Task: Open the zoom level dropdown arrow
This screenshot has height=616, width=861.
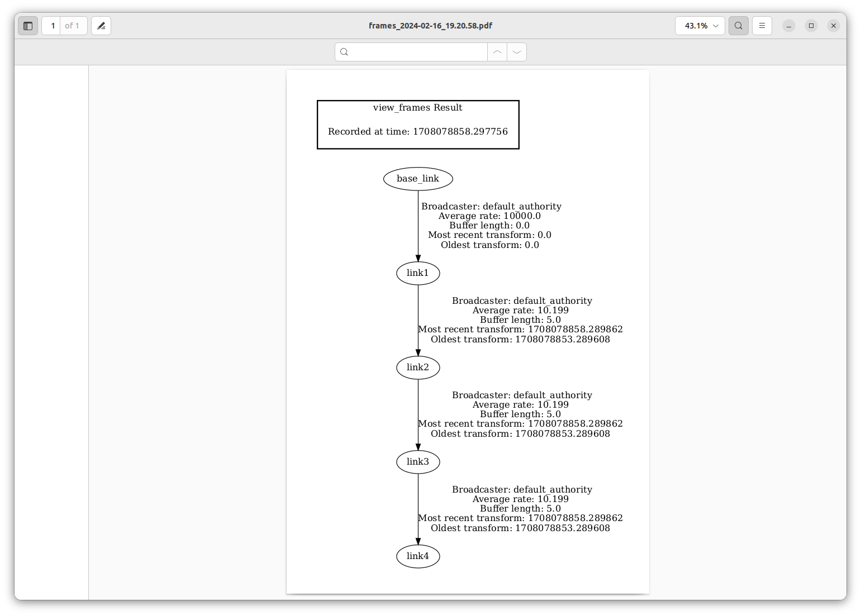Action: [x=716, y=26]
